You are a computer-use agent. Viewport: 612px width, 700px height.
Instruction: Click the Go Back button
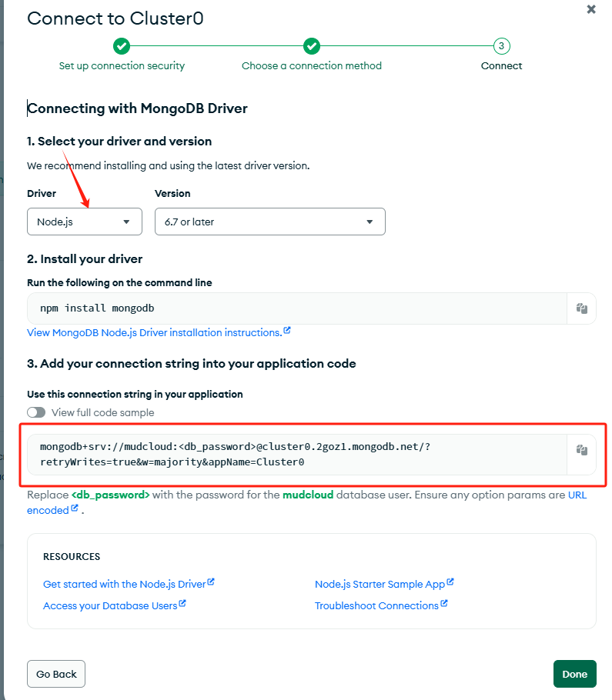tap(56, 674)
